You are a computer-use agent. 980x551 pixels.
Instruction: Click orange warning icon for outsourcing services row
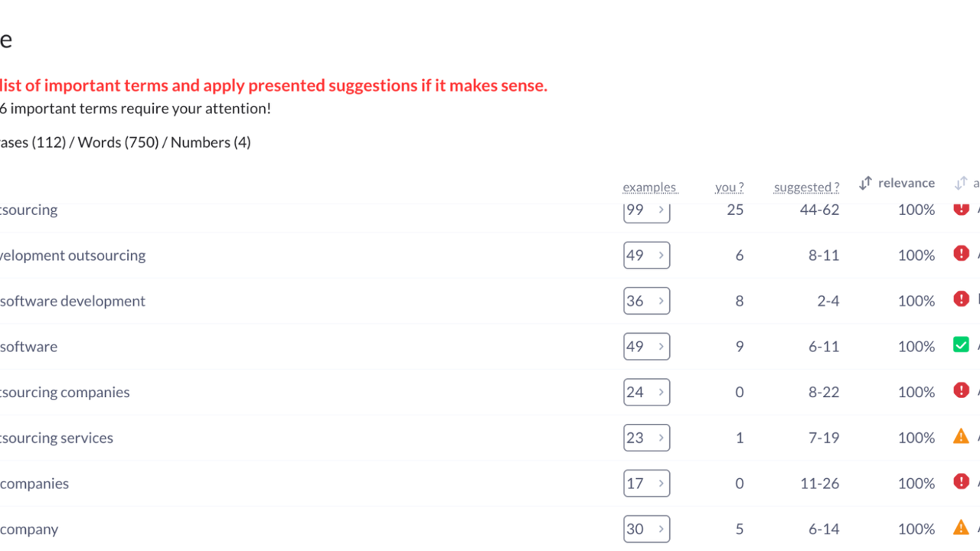961,437
